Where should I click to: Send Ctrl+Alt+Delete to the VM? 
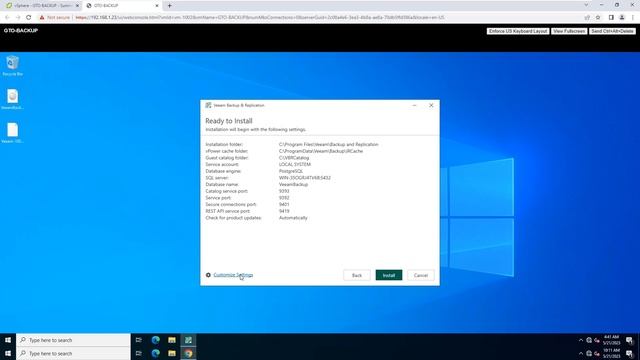click(x=612, y=31)
